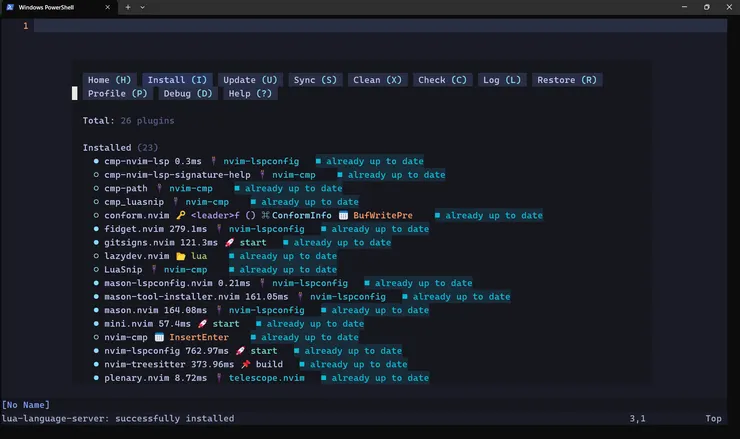Click the PowerShell icon in the window tab
This screenshot has width=740, height=439.
(10, 7)
